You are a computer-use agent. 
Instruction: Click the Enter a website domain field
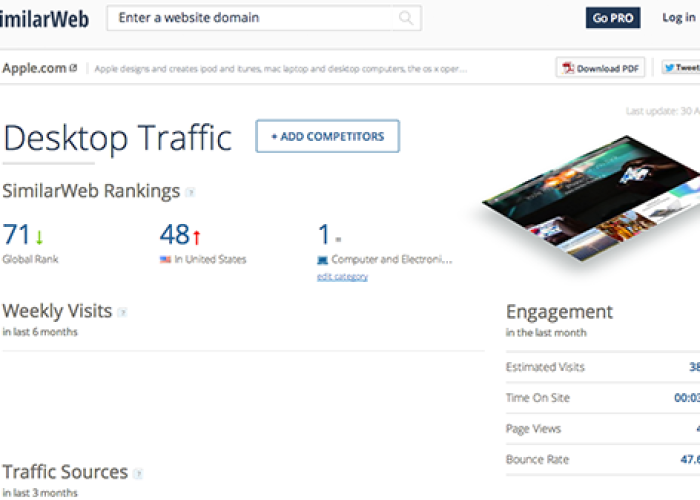255,18
